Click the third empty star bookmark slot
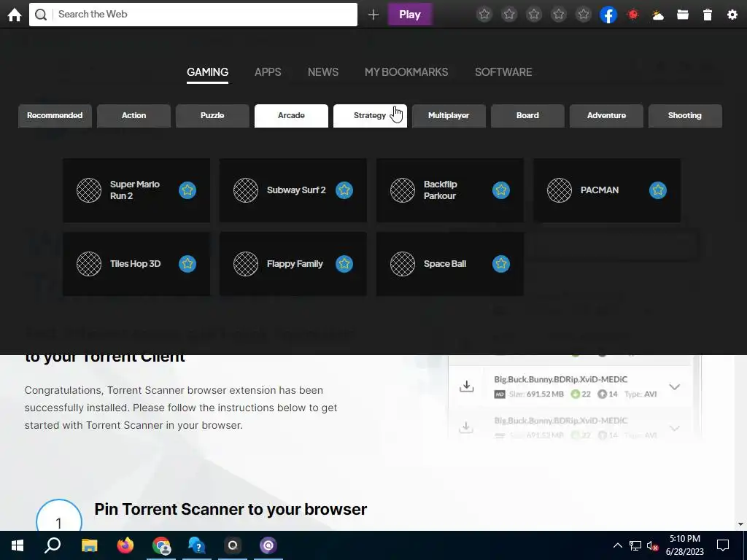The height and width of the screenshot is (560, 747). pyautogui.click(x=534, y=15)
